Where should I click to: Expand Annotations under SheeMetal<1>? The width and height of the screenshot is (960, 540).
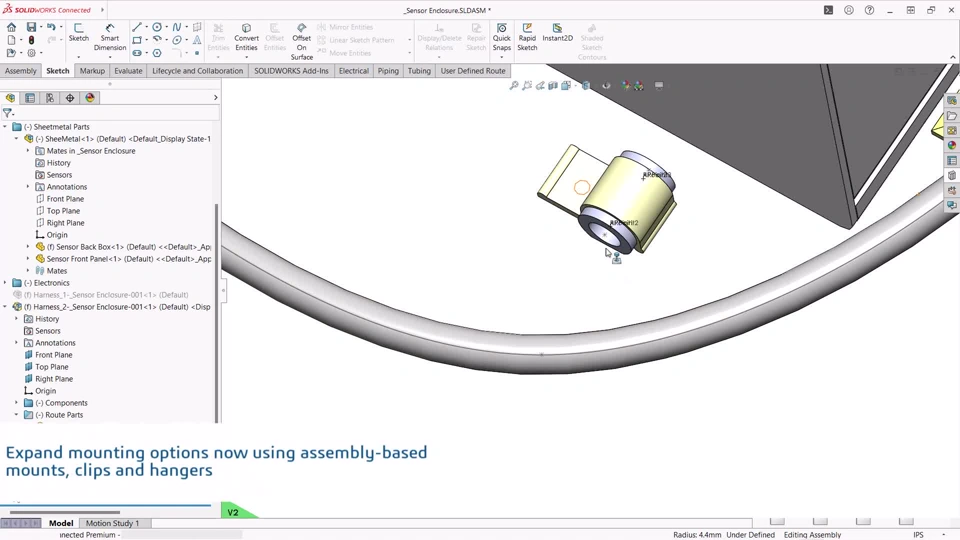[x=28, y=187]
